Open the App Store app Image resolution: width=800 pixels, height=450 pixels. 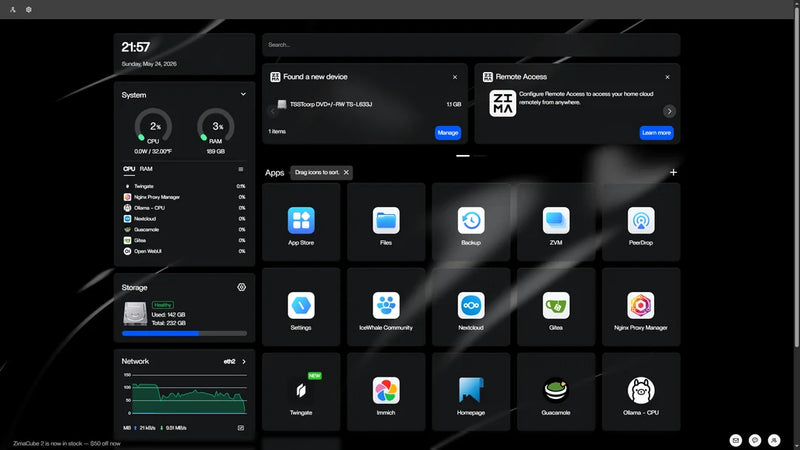pyautogui.click(x=301, y=221)
